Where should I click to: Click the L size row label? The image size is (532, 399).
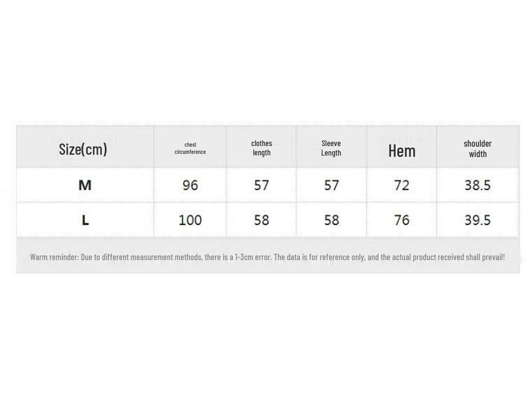tap(85, 220)
